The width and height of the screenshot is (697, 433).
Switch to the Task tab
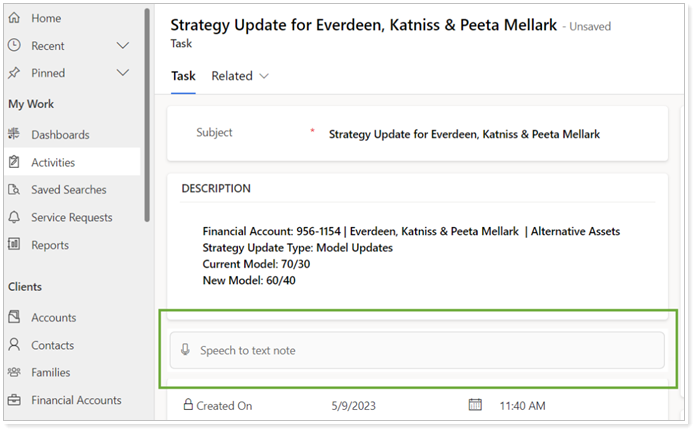tap(183, 76)
